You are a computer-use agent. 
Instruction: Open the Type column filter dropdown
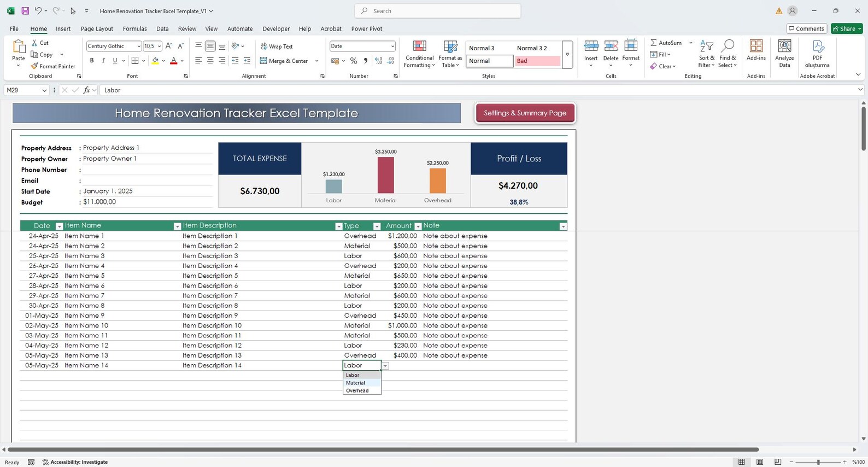click(x=377, y=226)
